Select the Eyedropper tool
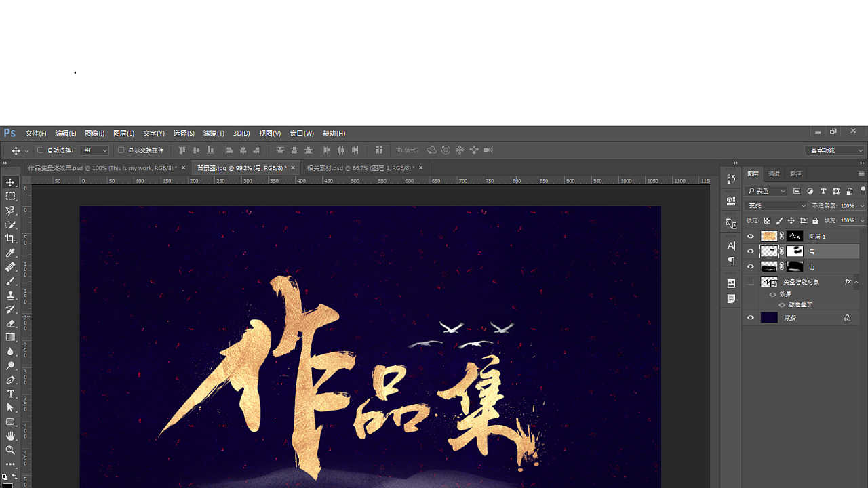 (10, 253)
